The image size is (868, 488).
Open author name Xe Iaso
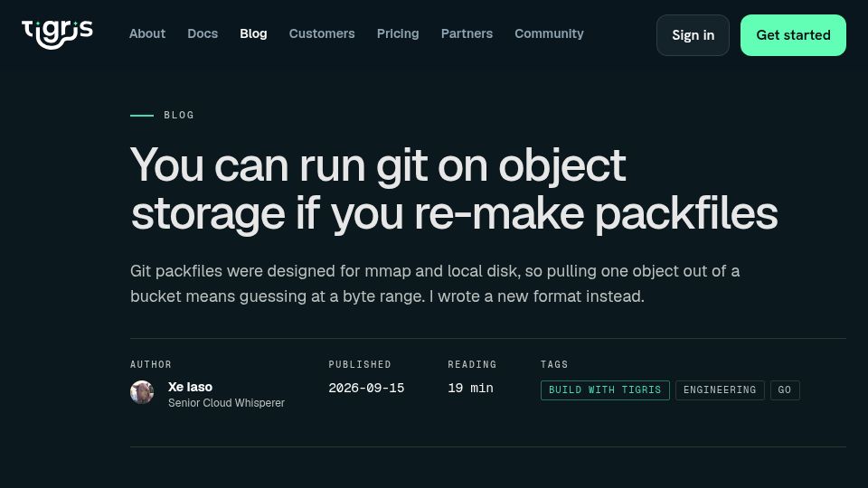(x=190, y=387)
